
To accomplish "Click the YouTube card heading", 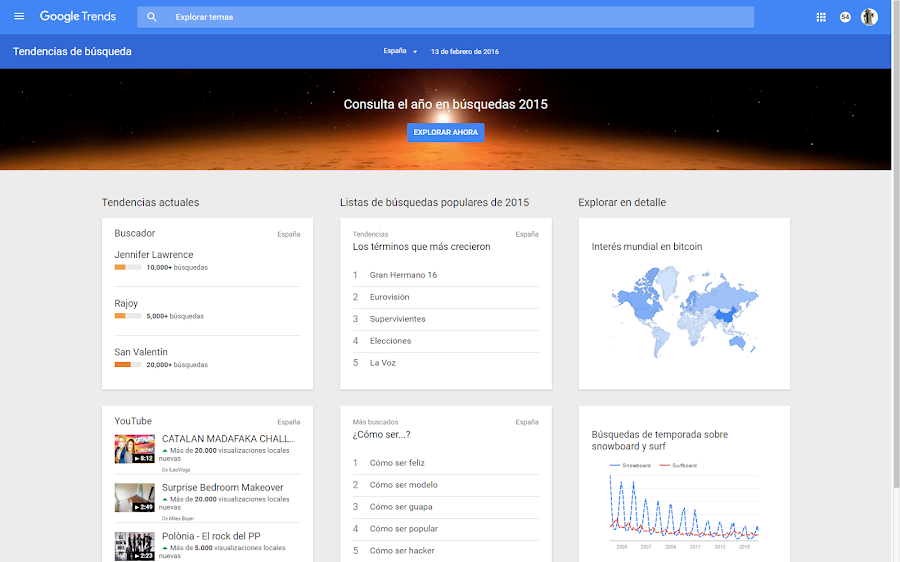I will click(x=133, y=421).
